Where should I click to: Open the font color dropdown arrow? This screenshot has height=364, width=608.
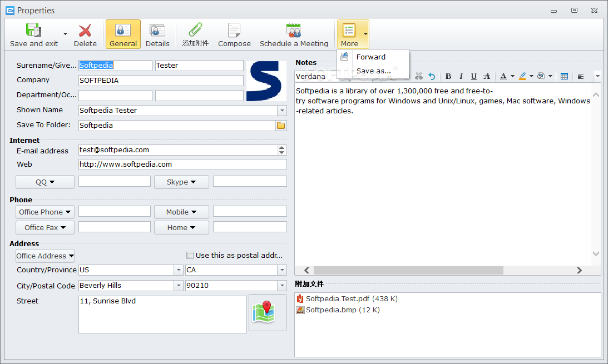[512, 76]
